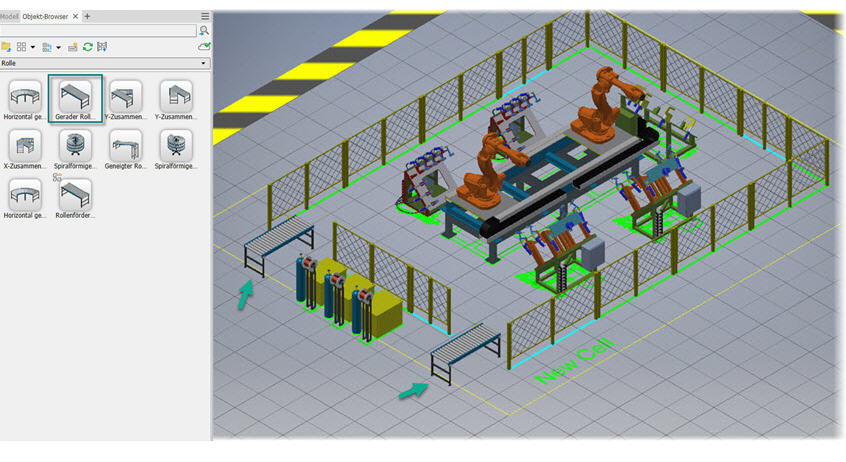
Task: Open the Rolle category dropdown
Action: tap(105, 63)
